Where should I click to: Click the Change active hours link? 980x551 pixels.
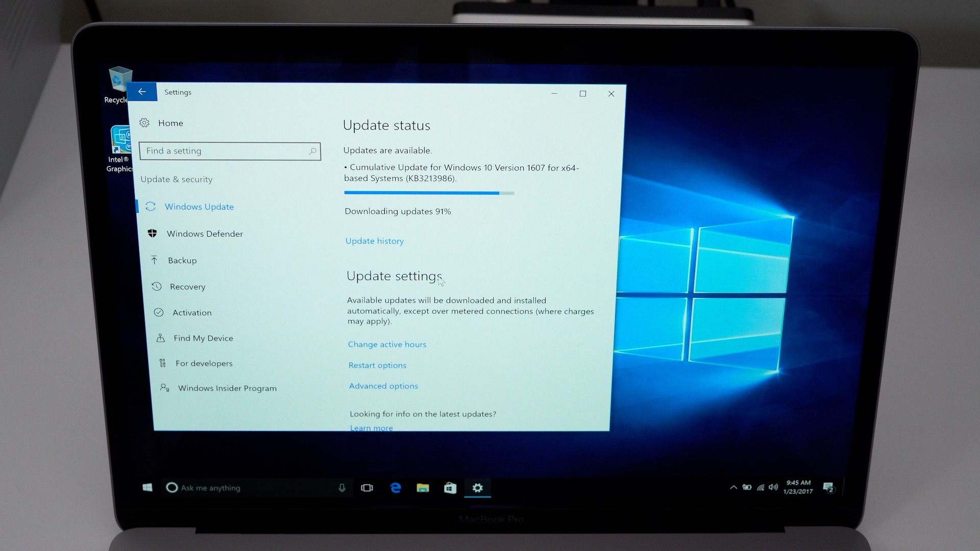(x=387, y=344)
